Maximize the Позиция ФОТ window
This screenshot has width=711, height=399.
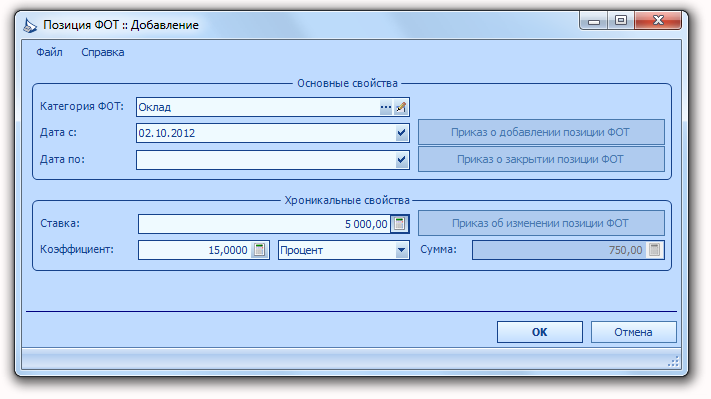(x=621, y=21)
